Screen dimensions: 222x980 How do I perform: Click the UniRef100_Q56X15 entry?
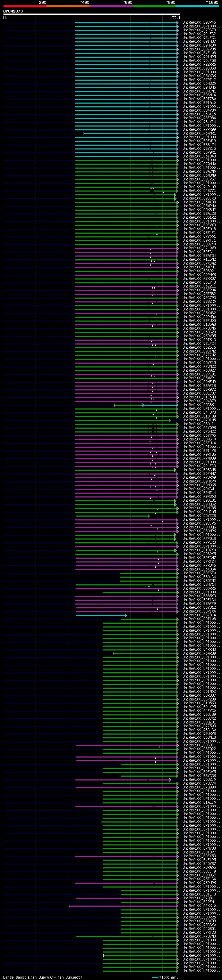point(199,114)
